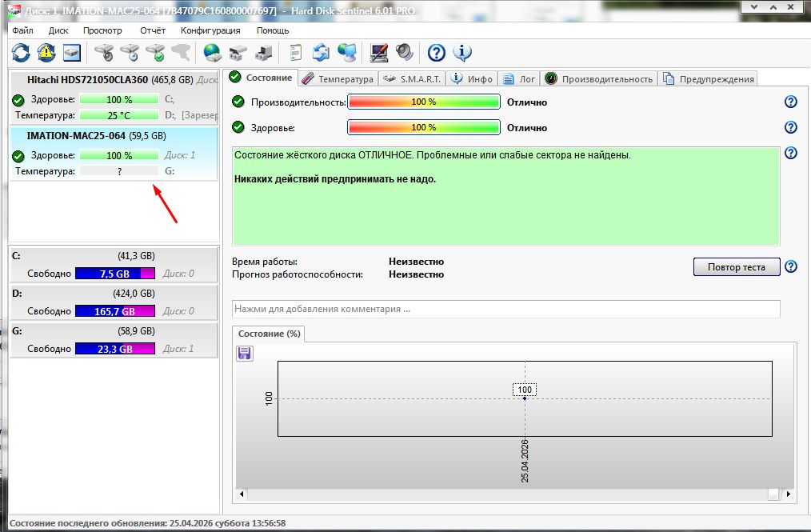Click the info speech bubble toolbar icon
Viewport: 811px width, 532px height.
461,52
